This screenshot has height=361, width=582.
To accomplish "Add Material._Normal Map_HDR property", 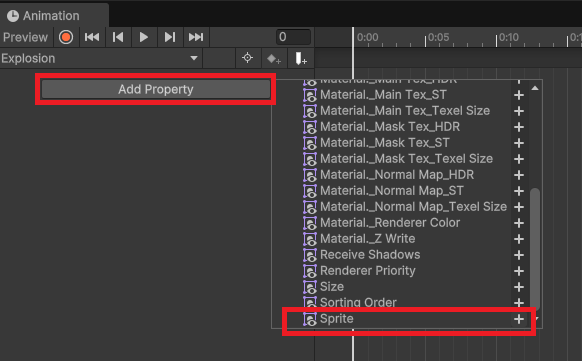I will 519,175.
